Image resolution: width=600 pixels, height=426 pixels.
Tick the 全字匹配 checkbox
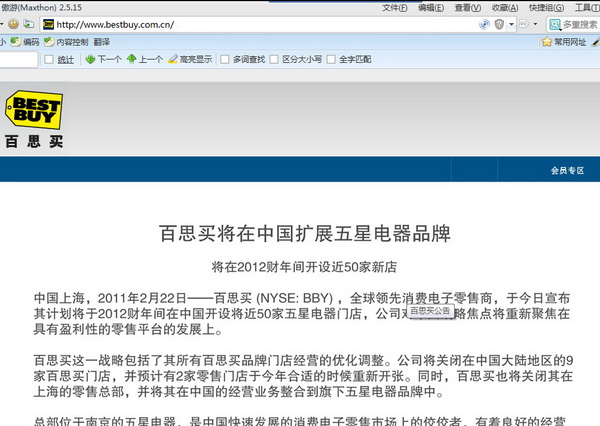330,60
